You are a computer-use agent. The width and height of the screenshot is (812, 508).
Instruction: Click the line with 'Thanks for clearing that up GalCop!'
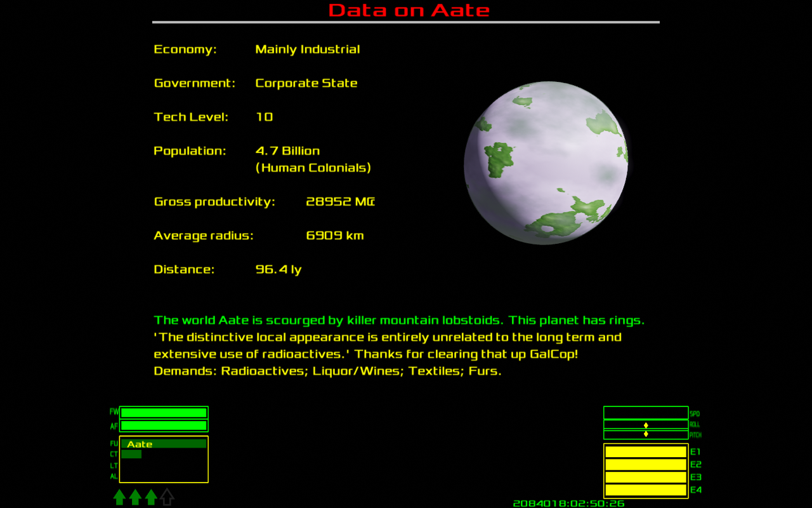[366, 354]
